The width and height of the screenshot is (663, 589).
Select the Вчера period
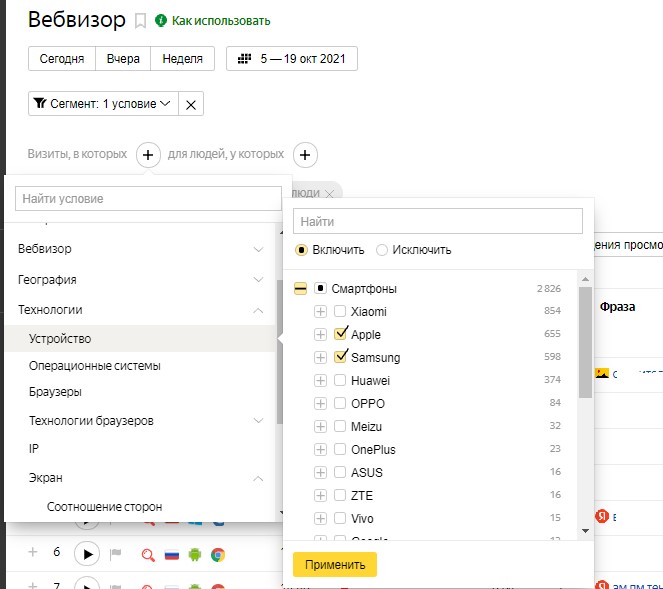123,58
